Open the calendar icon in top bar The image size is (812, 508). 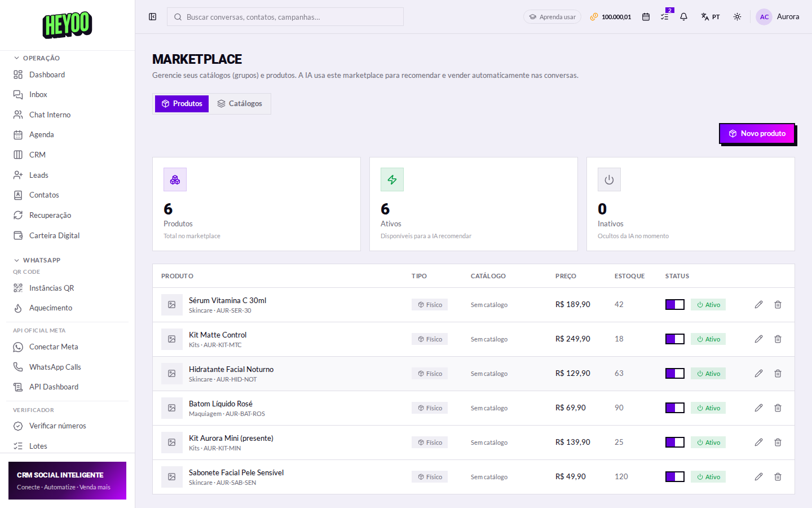tap(646, 17)
